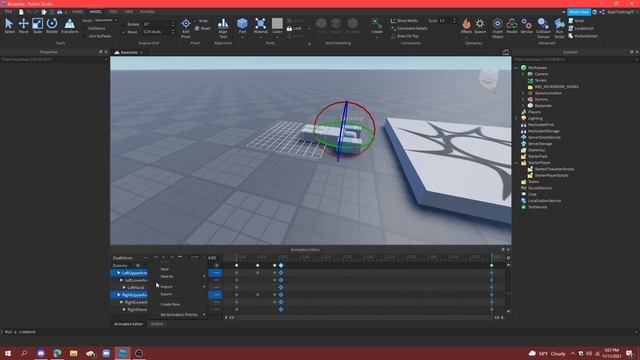Toggle the Collisions checkbox
640x360 pixels.
click(x=85, y=29)
